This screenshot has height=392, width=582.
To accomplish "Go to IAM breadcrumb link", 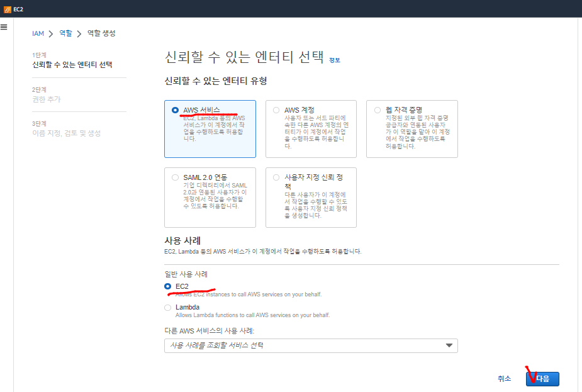I will (38, 33).
